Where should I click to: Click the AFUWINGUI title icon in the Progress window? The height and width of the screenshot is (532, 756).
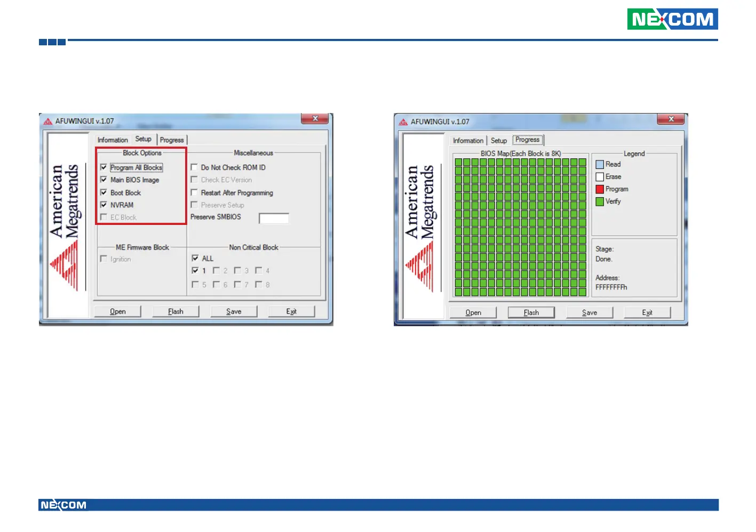tap(403, 122)
